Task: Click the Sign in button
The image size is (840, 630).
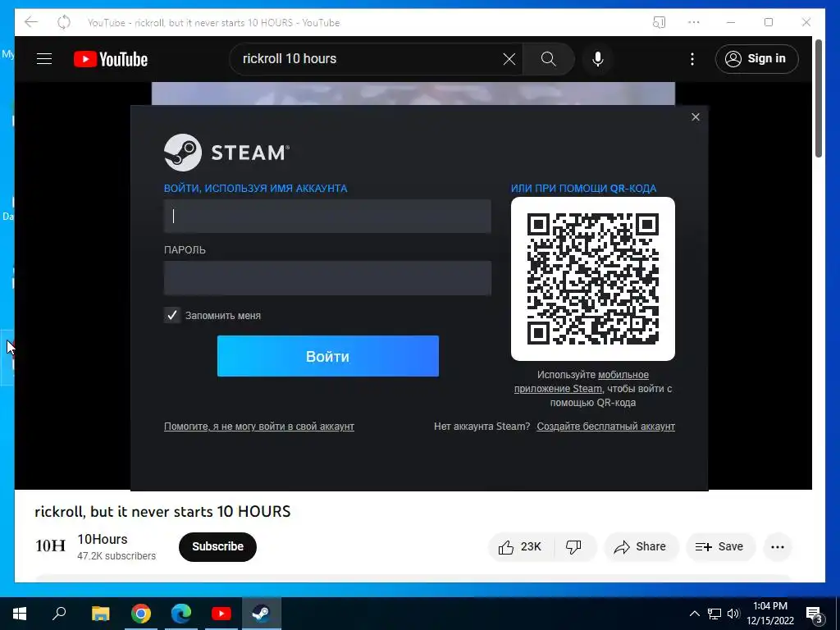Action: tap(756, 59)
